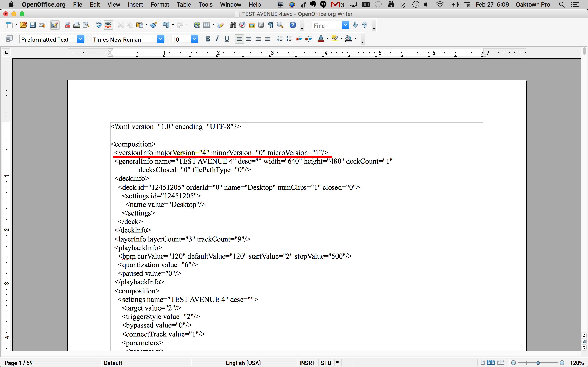Expand the Preformatted Text style dropdown
The width and height of the screenshot is (588, 367).
[81, 39]
